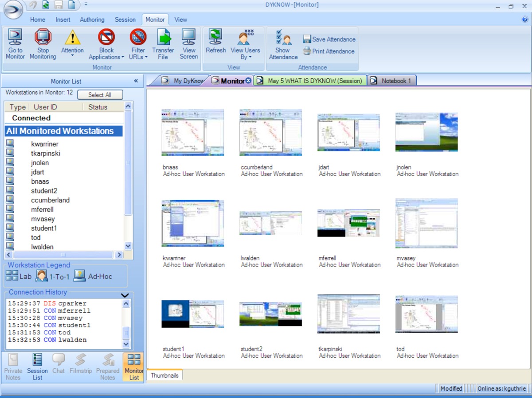Click the monitor list horizontal scroll right arrow

coord(119,255)
